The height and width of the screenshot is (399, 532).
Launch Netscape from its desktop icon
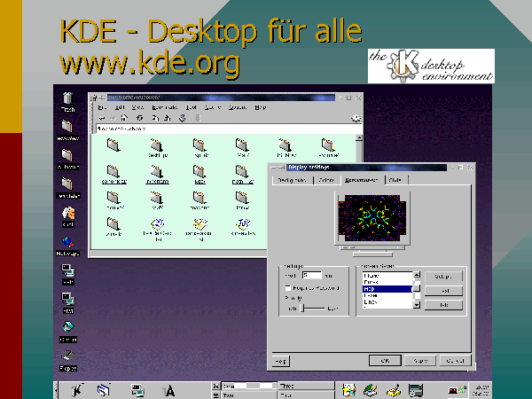[x=67, y=242]
